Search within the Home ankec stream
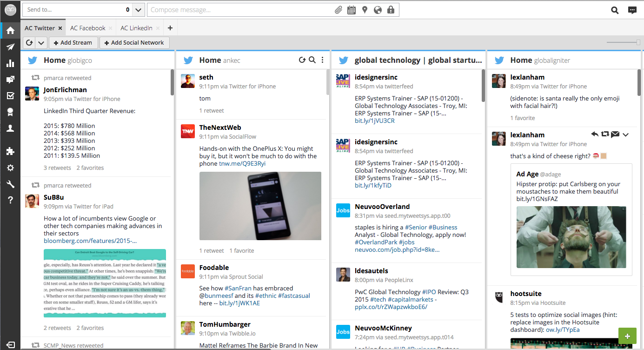Screen dimensions: 644x350 pos(312,60)
